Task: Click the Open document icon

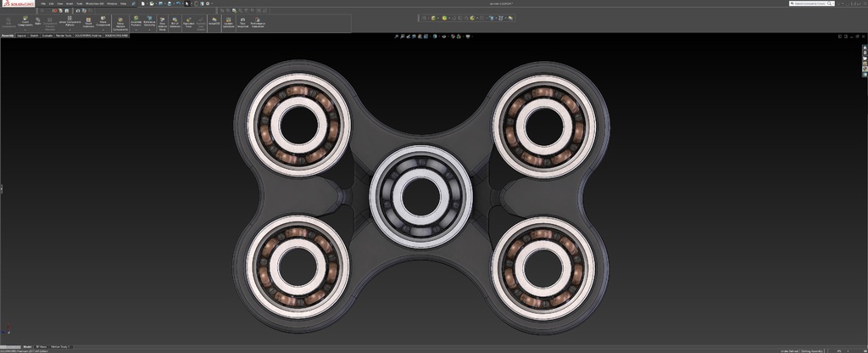Action: tap(152, 3)
